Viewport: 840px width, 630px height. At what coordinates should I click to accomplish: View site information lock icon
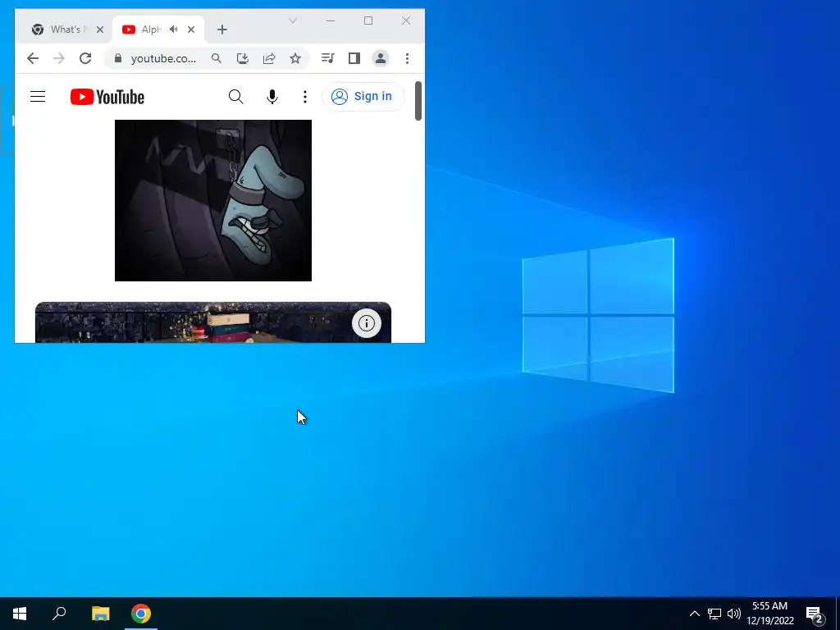[x=118, y=58]
